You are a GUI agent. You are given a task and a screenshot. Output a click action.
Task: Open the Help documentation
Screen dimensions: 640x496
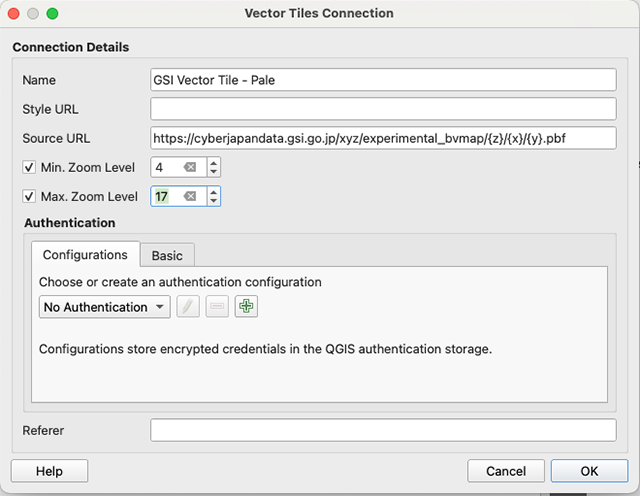(49, 471)
